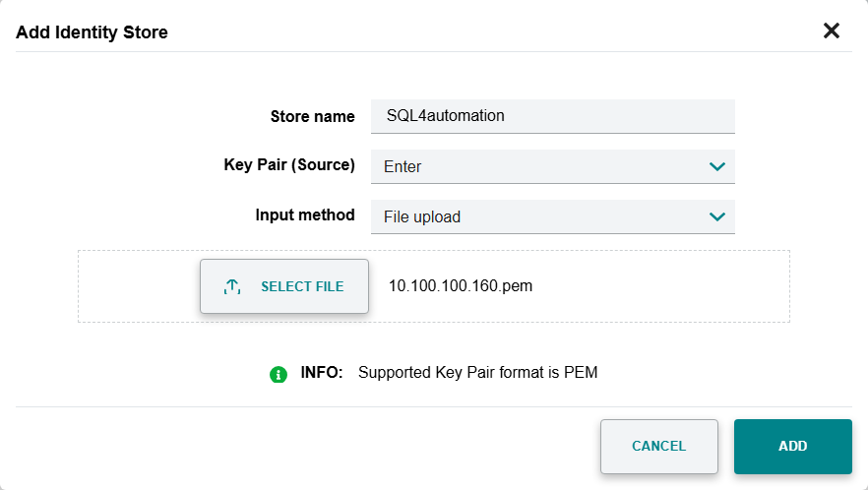
Task: Click the Store name label
Action: click(312, 116)
